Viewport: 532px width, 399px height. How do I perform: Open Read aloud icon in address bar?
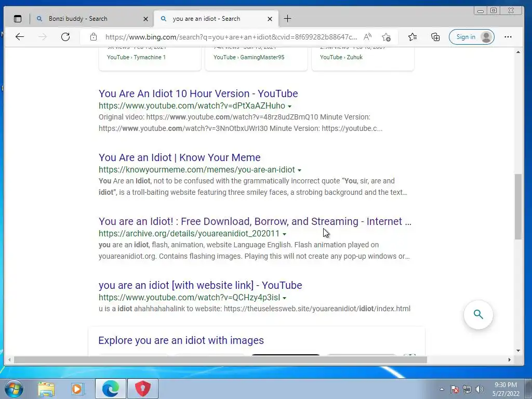367,37
